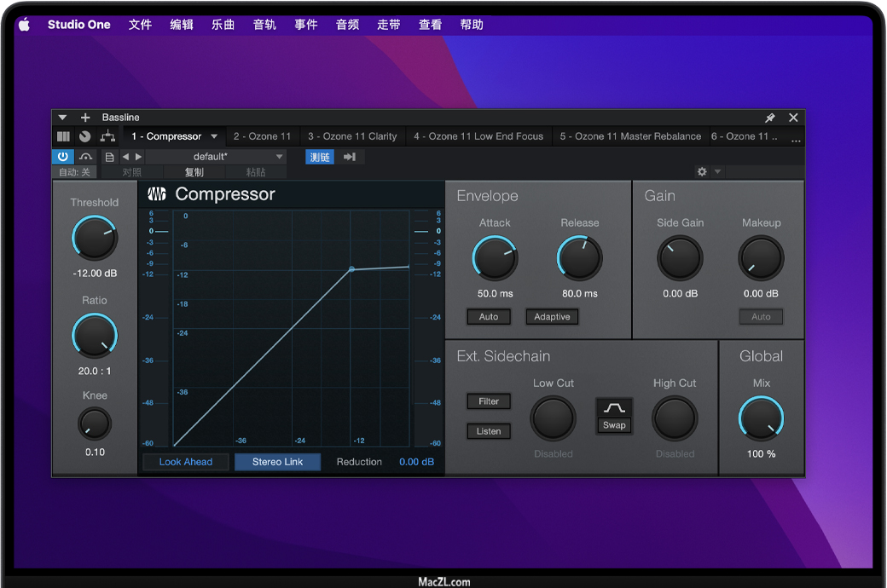The width and height of the screenshot is (887, 588).
Task: Pin the plugin window
Action: point(770,118)
